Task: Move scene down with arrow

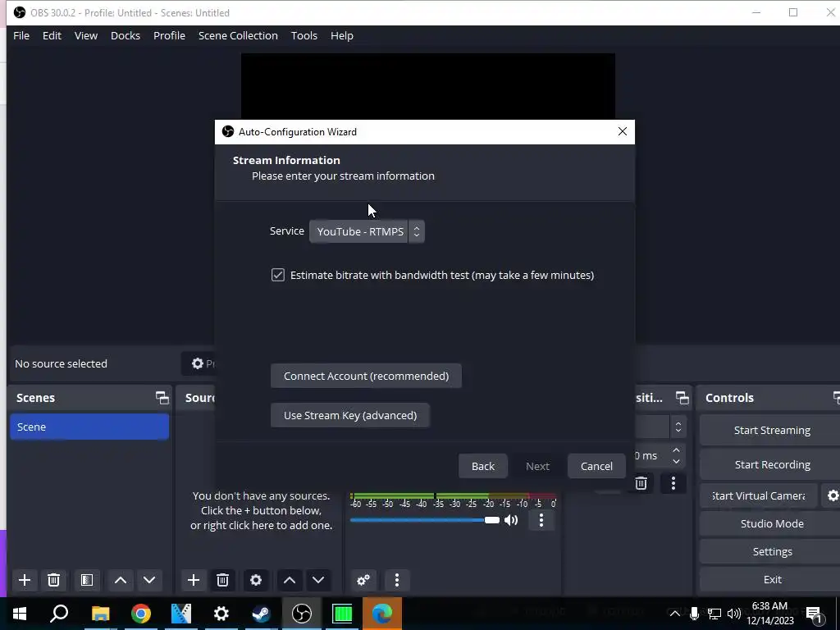Action: tap(149, 580)
